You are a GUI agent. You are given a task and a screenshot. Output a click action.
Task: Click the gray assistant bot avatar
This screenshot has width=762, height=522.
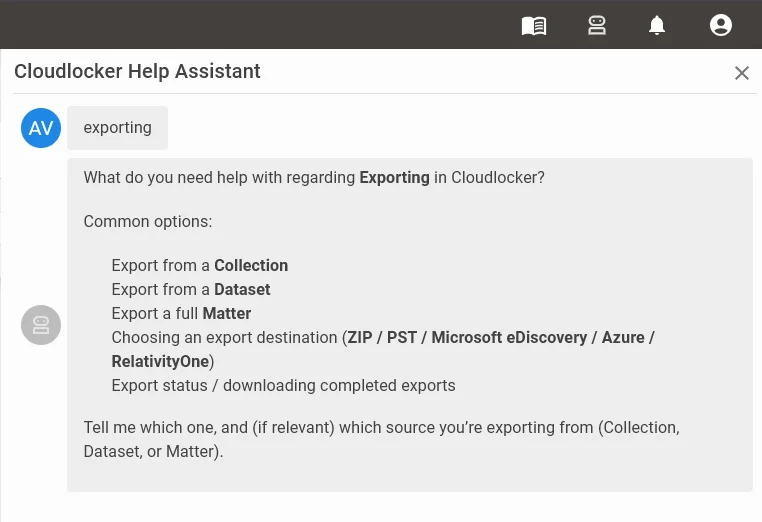click(41, 325)
